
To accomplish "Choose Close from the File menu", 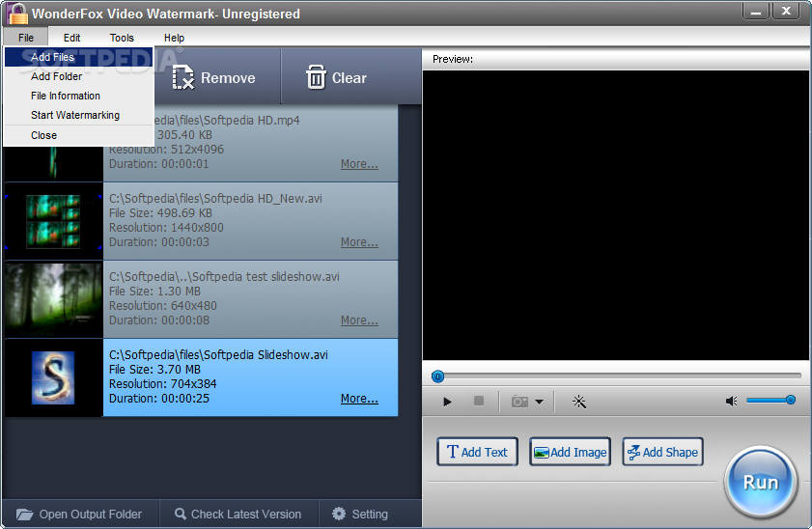I will pyautogui.click(x=79, y=135).
